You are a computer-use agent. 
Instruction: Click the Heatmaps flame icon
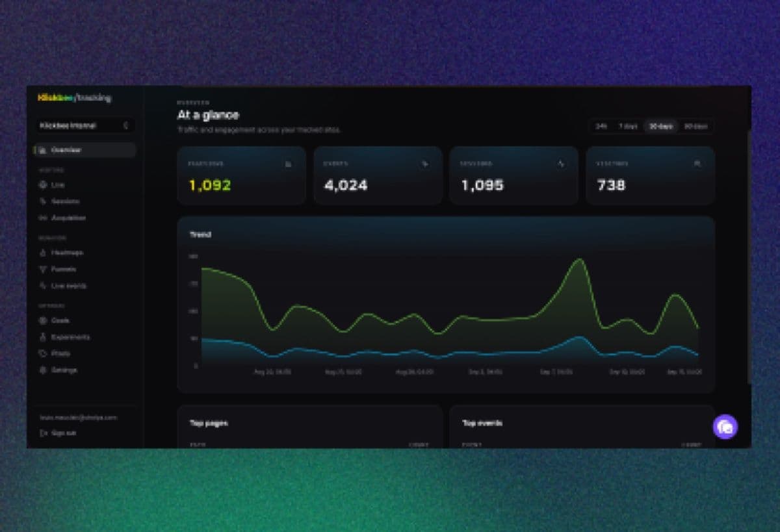click(43, 252)
